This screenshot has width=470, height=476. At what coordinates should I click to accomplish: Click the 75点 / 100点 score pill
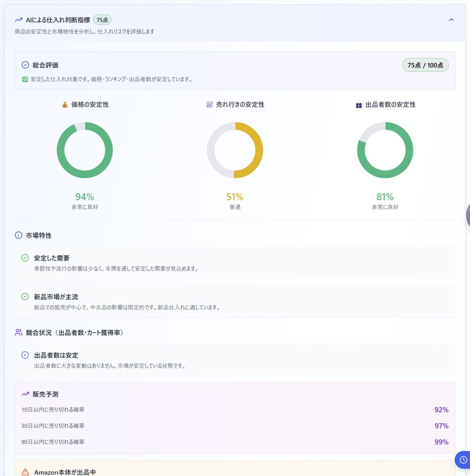click(x=425, y=65)
